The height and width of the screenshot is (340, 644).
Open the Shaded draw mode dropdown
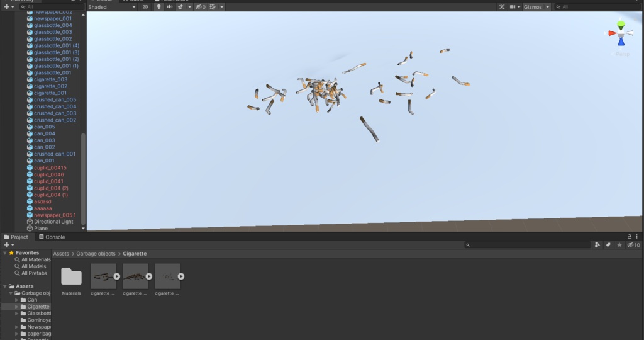[112, 7]
